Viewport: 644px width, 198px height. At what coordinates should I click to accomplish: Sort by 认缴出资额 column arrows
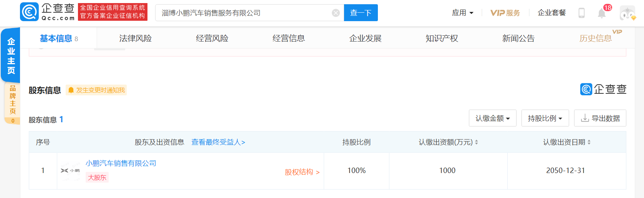477,142
